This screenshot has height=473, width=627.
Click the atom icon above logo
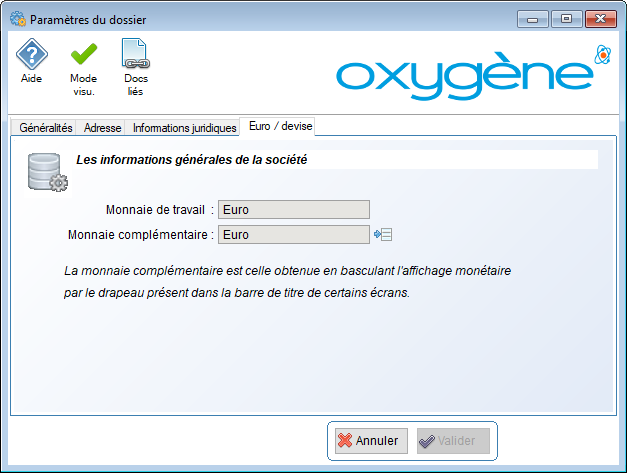coord(603,54)
